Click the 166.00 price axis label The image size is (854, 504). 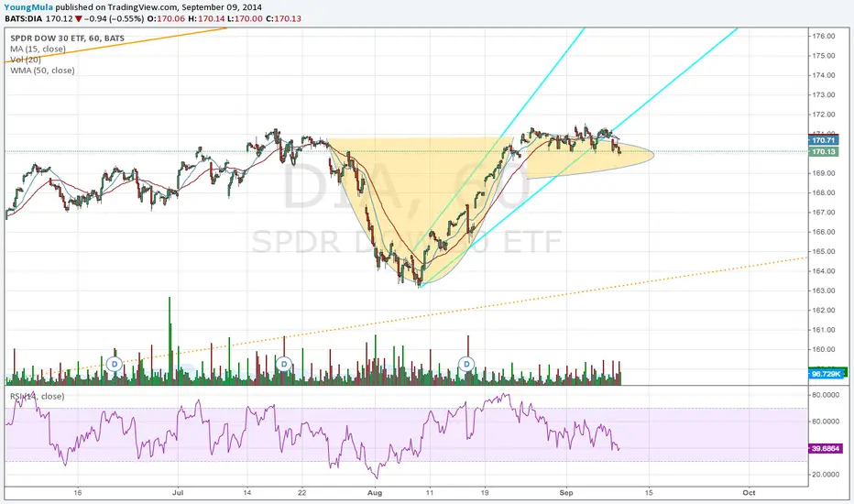point(824,232)
